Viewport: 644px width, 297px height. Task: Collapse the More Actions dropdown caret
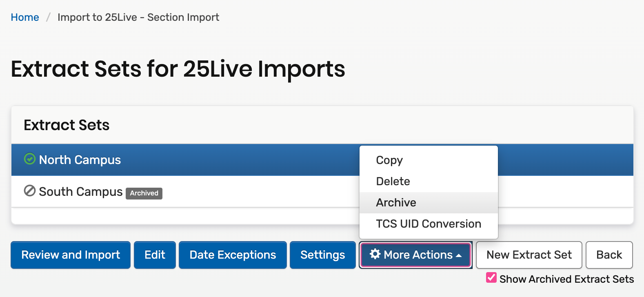tap(459, 255)
